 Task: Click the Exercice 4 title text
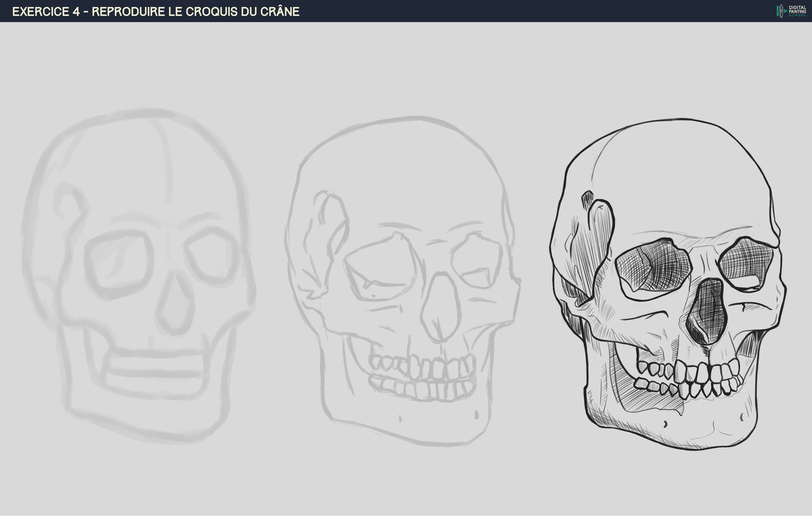click(x=156, y=11)
